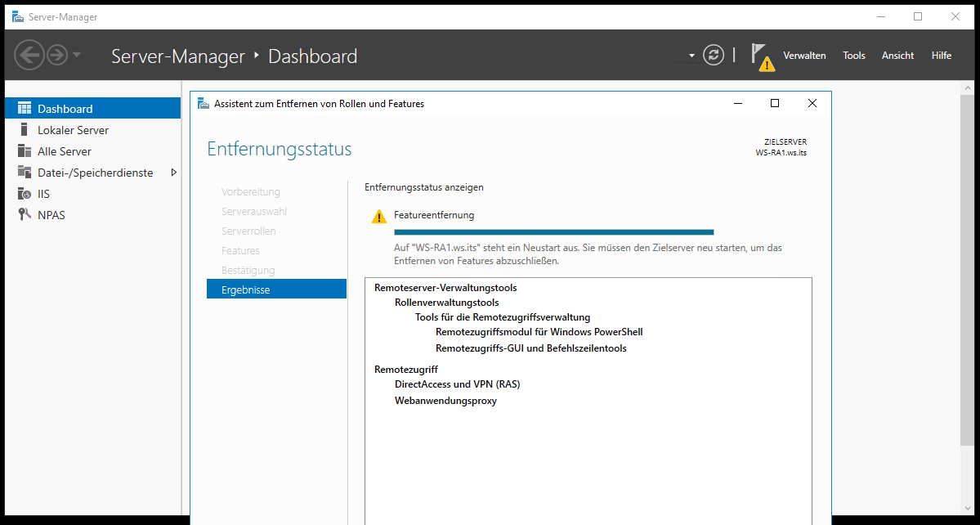Open Datei-/Speicherdienste in the sidebar
The image size is (980, 525).
coord(92,173)
